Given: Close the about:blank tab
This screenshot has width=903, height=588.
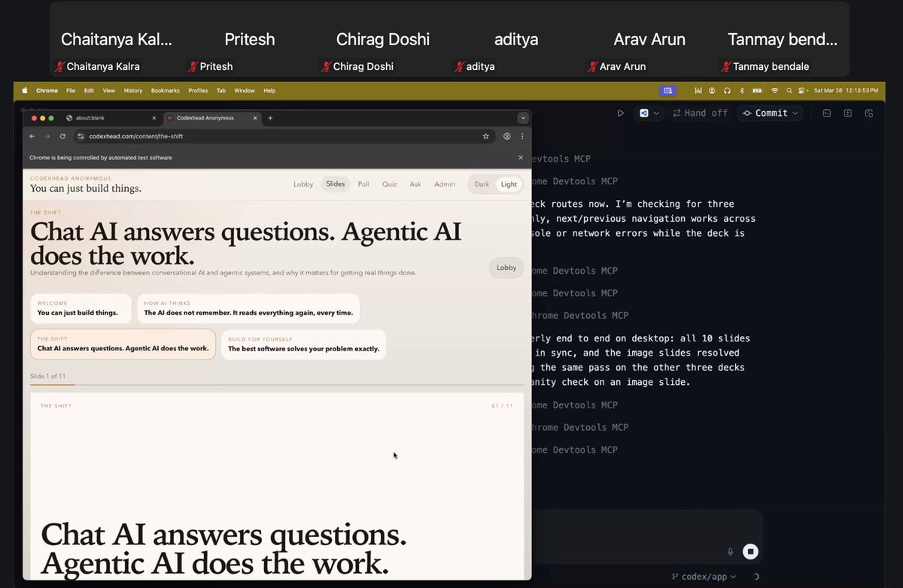Looking at the screenshot, I should [x=154, y=118].
